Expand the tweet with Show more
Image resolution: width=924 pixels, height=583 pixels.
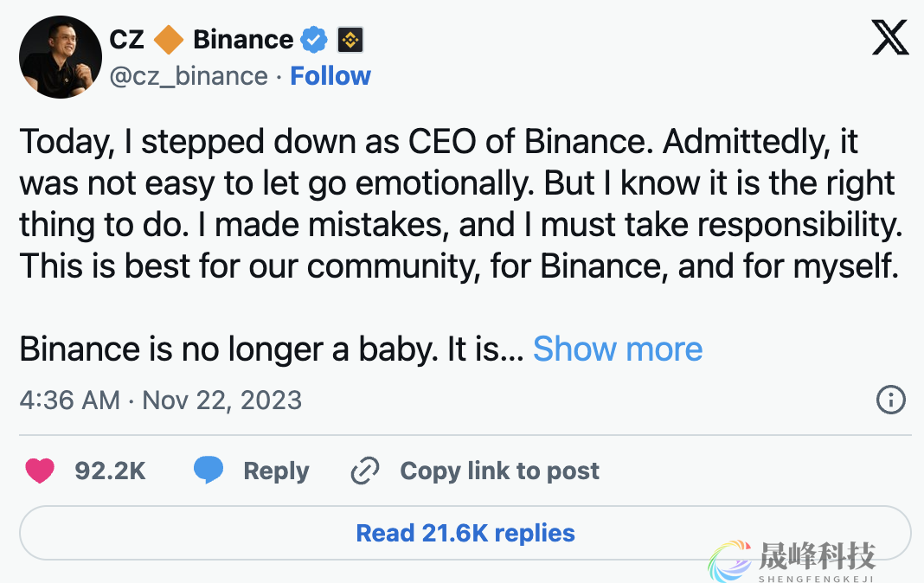coord(618,349)
